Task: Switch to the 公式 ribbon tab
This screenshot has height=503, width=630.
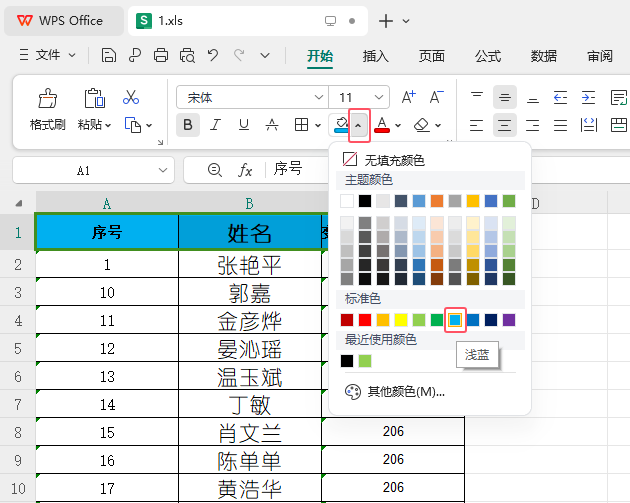Action: coord(488,56)
